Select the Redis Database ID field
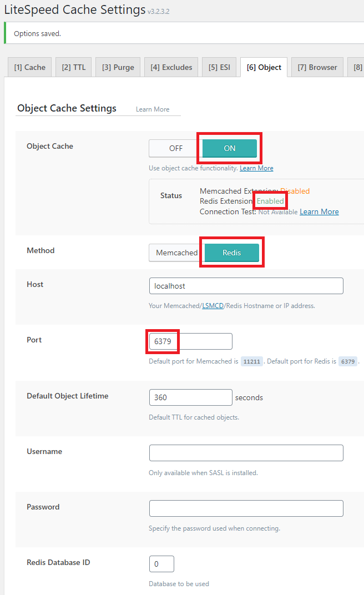Image resolution: width=364 pixels, height=595 pixels. pyautogui.click(x=161, y=564)
